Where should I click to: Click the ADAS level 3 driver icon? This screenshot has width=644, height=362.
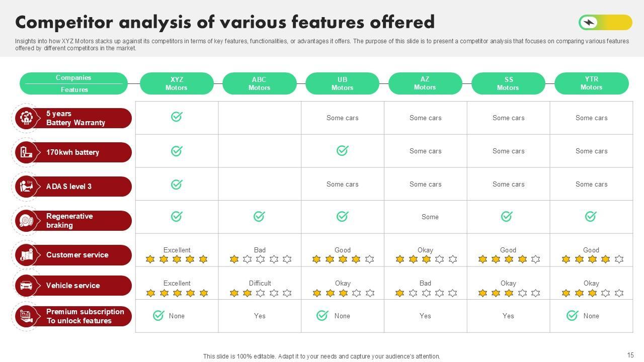click(26, 187)
